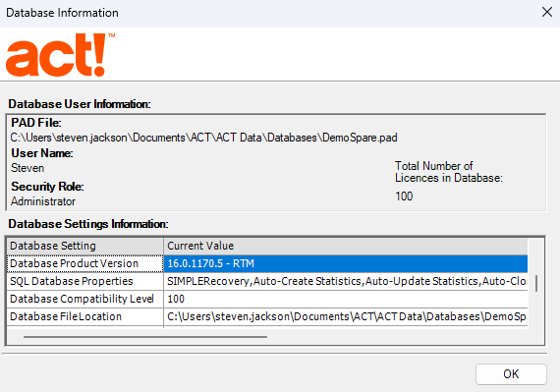
Task: Click the PAD file path DemoSpare.pad
Action: tap(203, 138)
